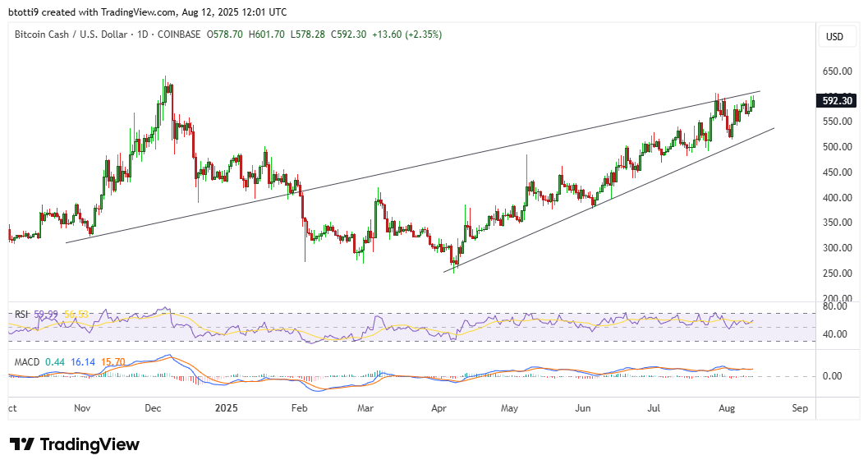Viewport: 868px width, 469px height.
Task: Select the RSI indicator label
Action: coord(20,314)
